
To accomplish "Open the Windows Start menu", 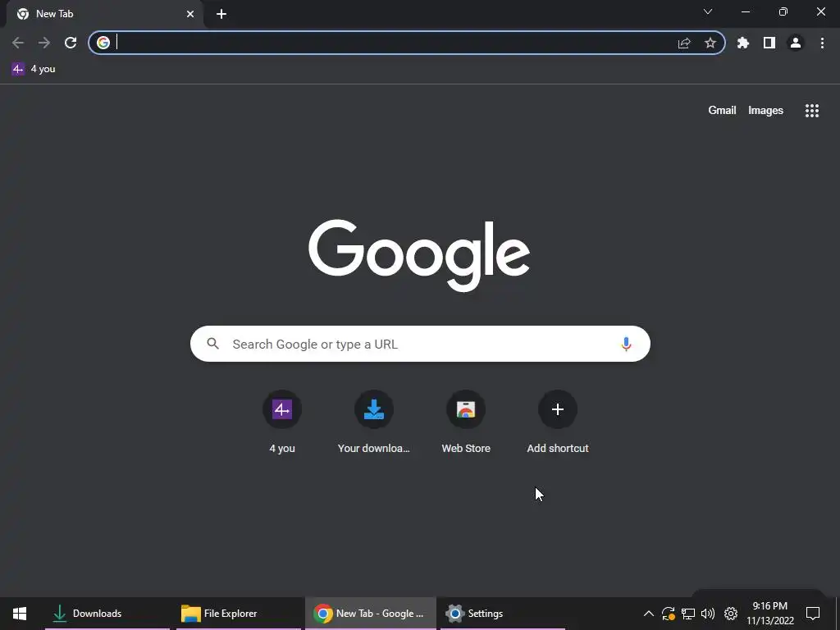I will click(x=20, y=614).
